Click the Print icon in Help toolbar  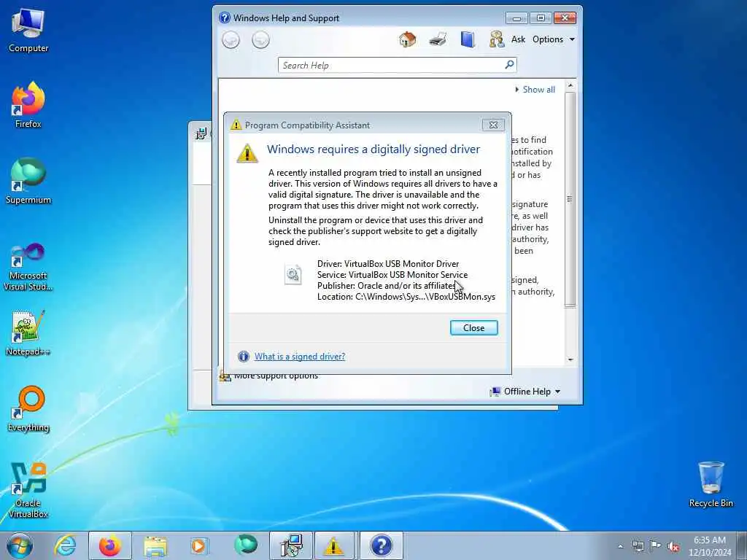point(438,39)
